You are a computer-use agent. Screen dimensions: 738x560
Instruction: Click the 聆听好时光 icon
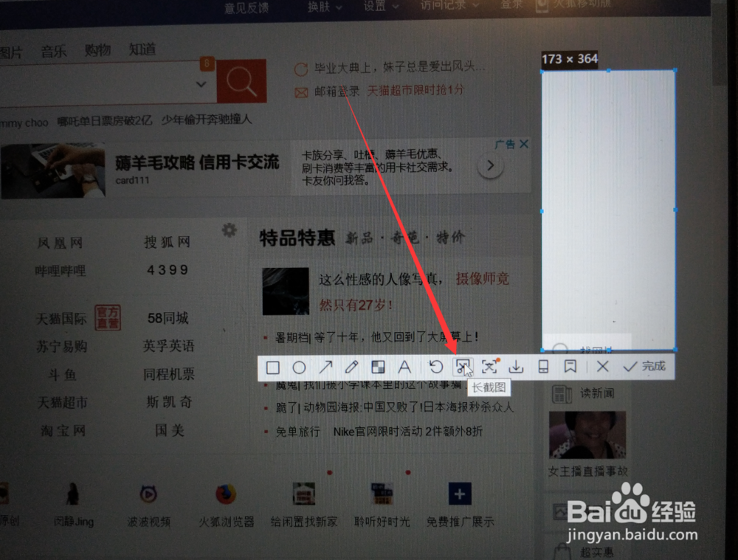(x=382, y=494)
